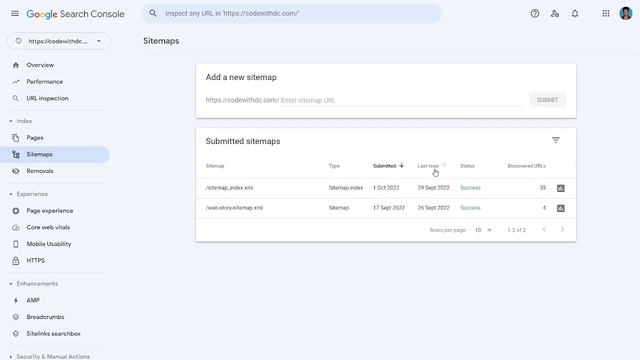This screenshot has height=360, width=640.
Task: Click the Discovered URLs column header
Action: [x=527, y=166]
